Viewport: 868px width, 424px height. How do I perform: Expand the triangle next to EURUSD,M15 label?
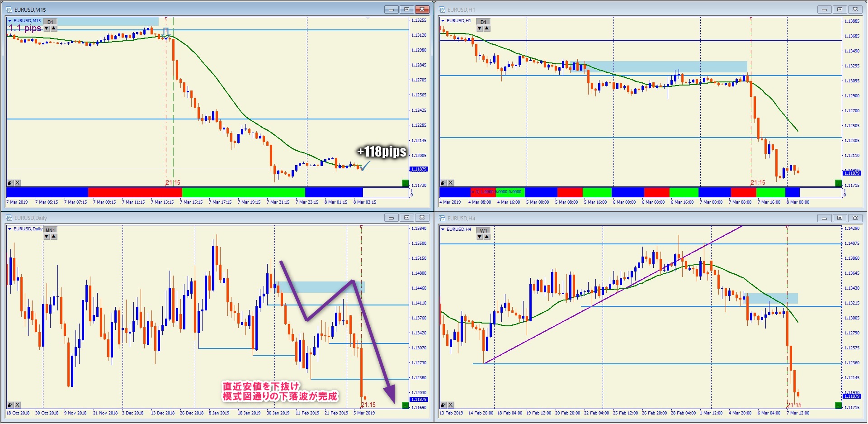coord(9,21)
